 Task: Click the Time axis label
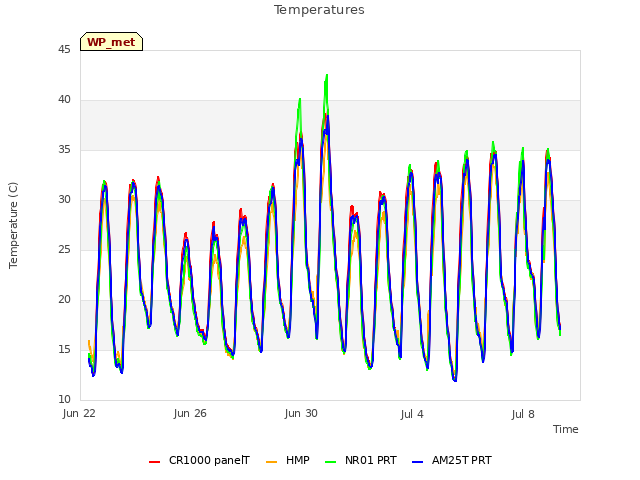pyautogui.click(x=566, y=429)
